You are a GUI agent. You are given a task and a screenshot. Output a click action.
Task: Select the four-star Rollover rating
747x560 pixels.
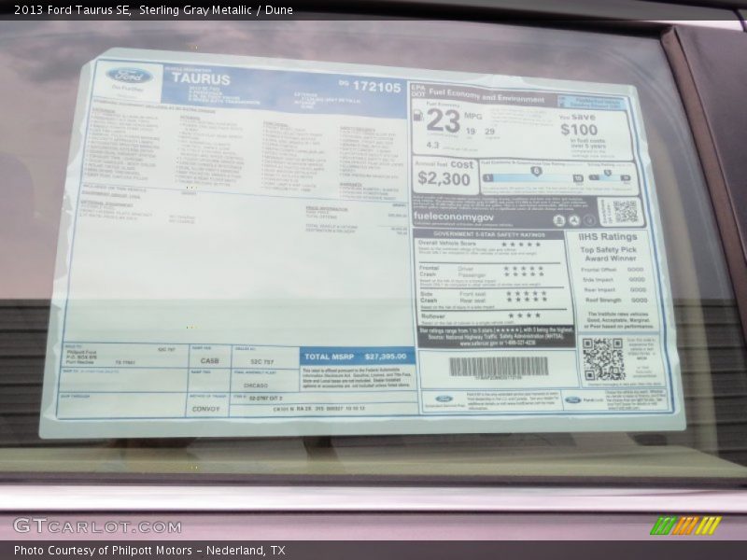pyautogui.click(x=527, y=315)
